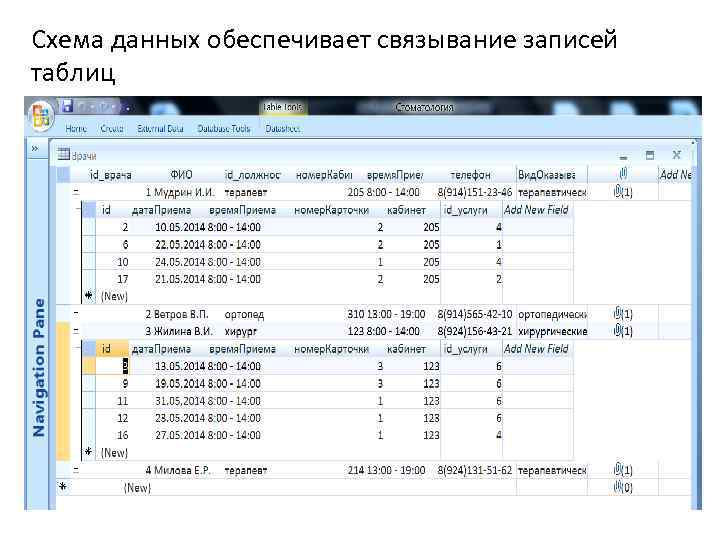Click cell 31.05.2014 in second subdatasheet
This screenshot has width=720, height=540.
(180, 401)
